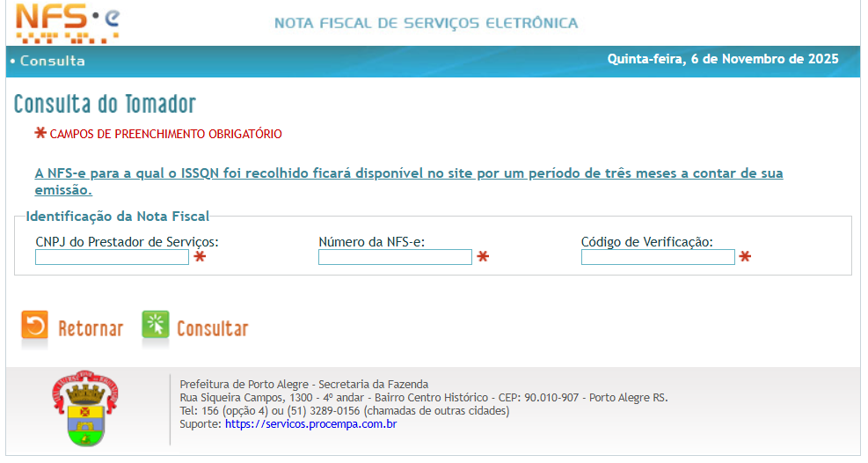This screenshot has width=868, height=463.
Task: Focus the CNPJ do Prestador de Serviços field
Action: click(112, 257)
